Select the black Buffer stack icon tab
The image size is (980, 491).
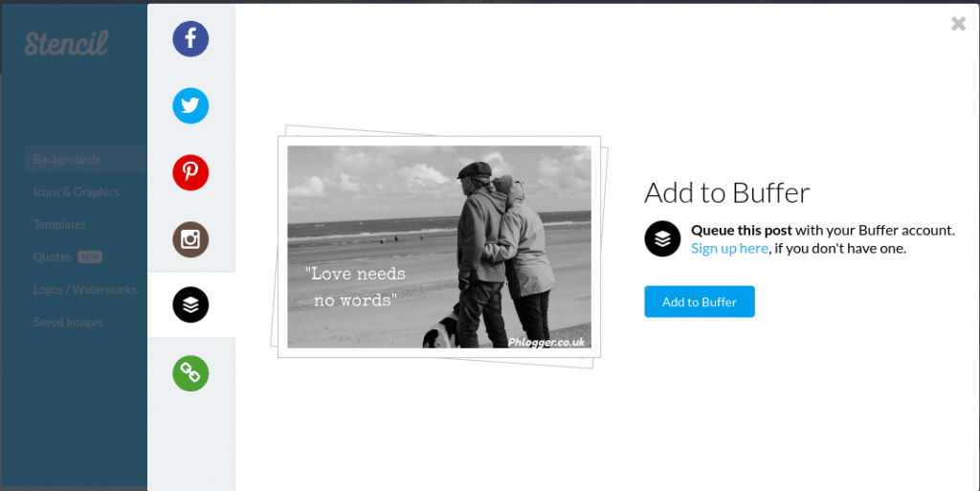(x=190, y=305)
